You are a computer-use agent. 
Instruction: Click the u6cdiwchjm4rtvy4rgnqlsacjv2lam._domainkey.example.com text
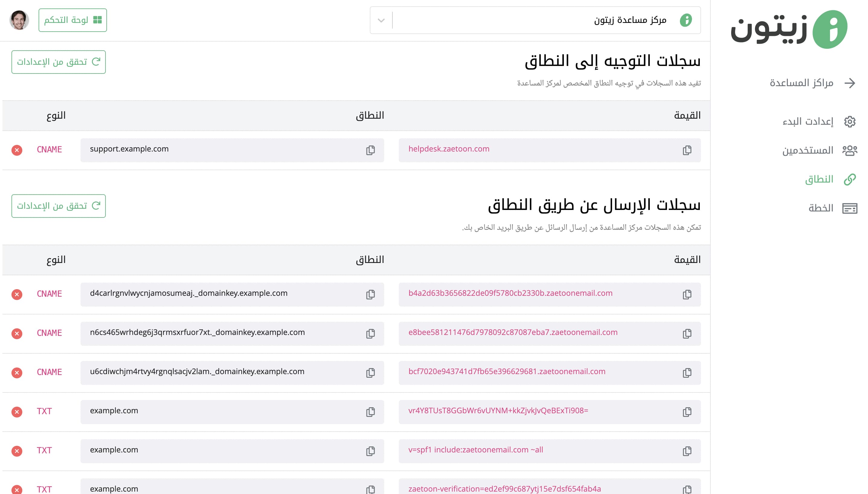point(197,371)
